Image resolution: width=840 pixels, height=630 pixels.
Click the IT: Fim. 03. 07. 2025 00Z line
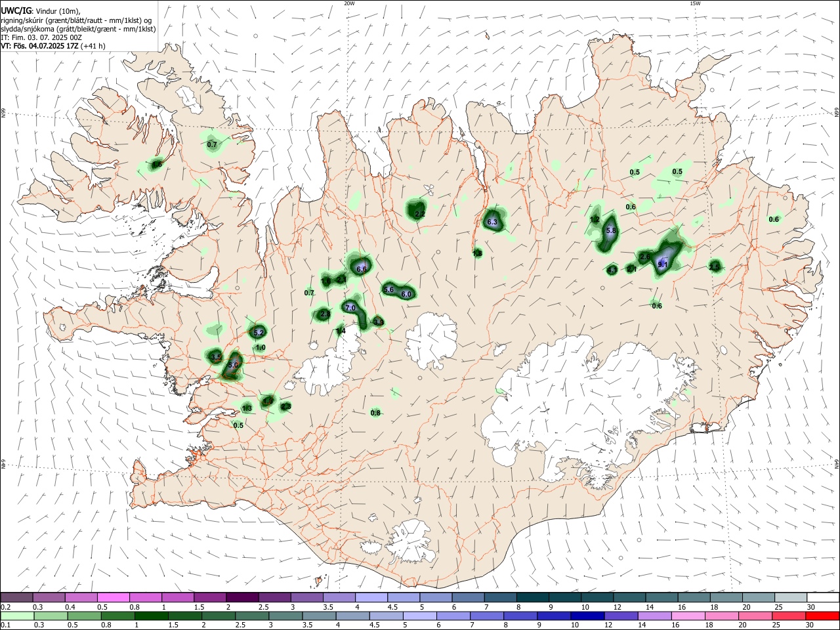pyautogui.click(x=41, y=37)
